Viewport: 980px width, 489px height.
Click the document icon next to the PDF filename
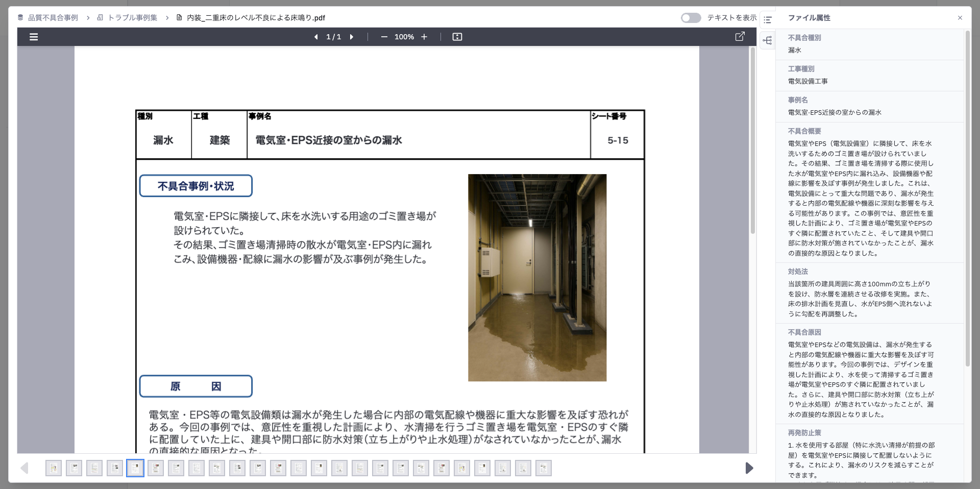[179, 17]
